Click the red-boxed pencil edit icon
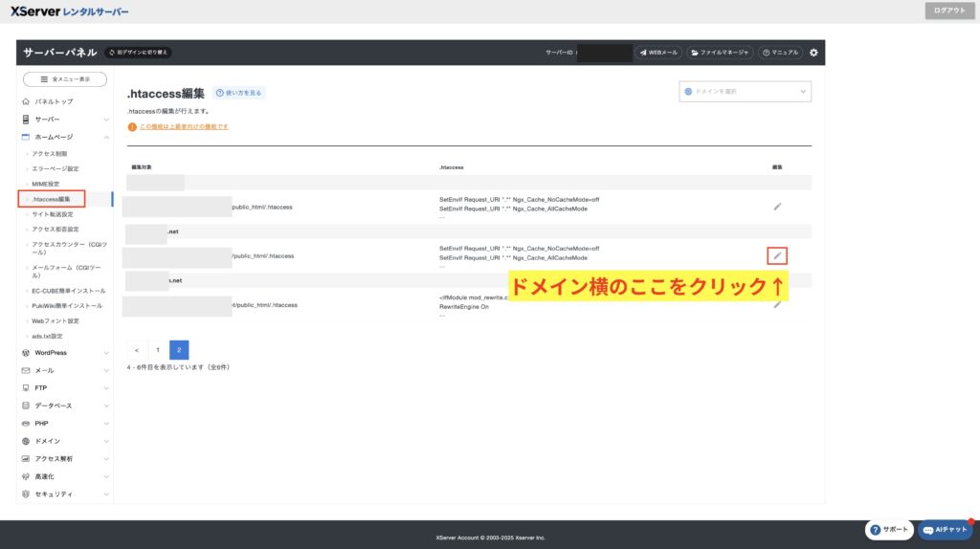 point(777,255)
